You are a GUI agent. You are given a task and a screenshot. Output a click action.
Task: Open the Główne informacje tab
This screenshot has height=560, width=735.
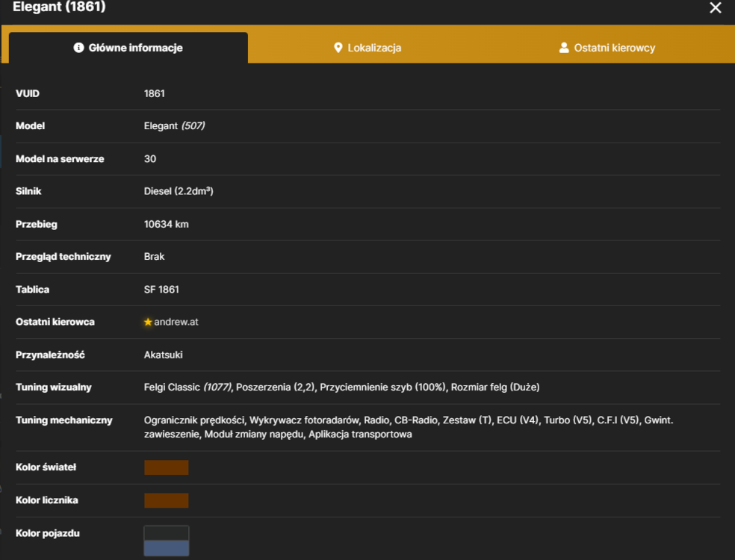point(128,48)
